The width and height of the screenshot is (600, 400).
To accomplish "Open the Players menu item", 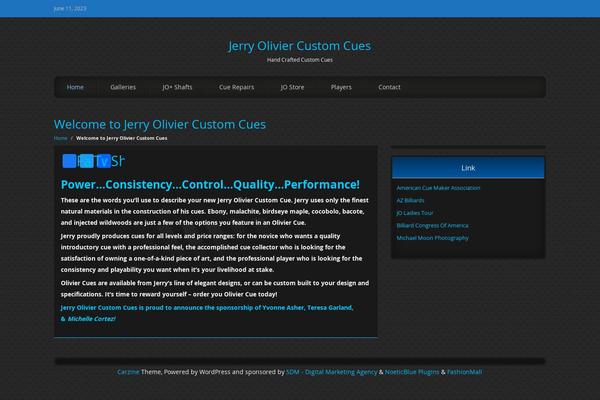I will pyautogui.click(x=341, y=87).
